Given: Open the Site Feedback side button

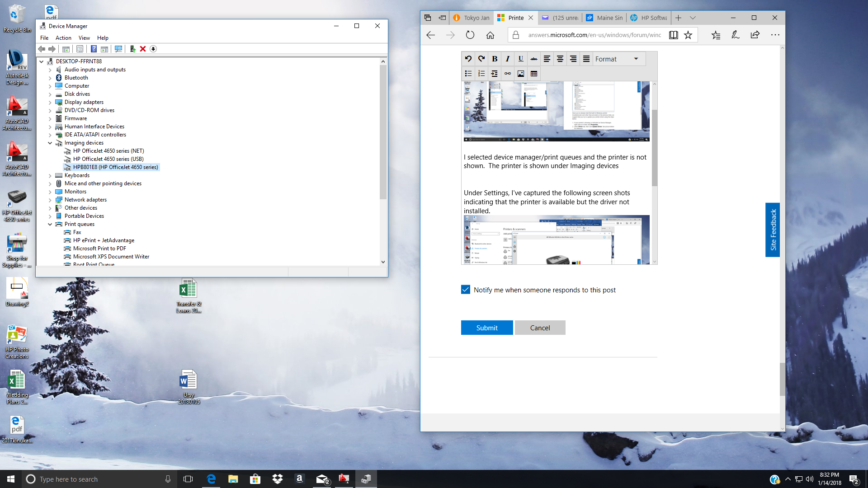Looking at the screenshot, I should coord(773,230).
